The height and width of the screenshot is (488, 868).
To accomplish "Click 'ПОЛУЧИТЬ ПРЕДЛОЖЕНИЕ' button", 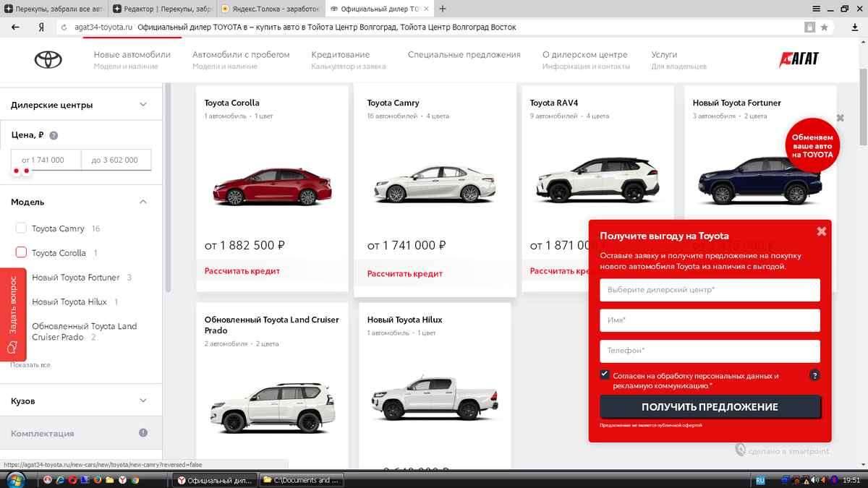I will tap(710, 406).
